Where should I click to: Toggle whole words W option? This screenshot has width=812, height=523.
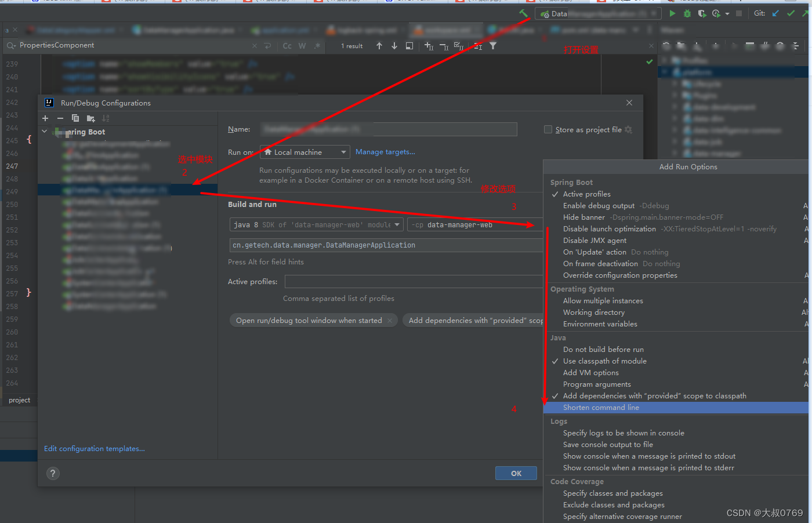[x=302, y=46]
